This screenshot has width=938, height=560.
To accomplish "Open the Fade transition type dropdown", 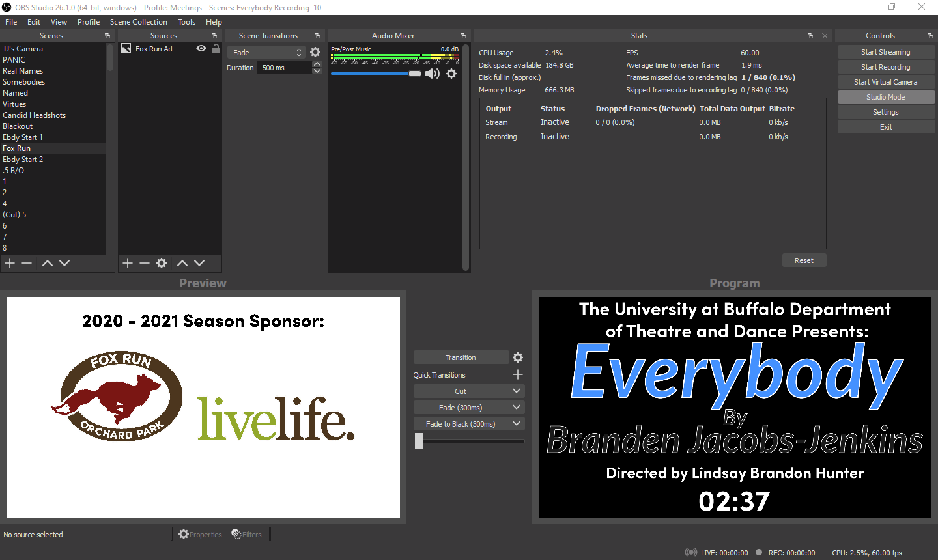I will (266, 53).
